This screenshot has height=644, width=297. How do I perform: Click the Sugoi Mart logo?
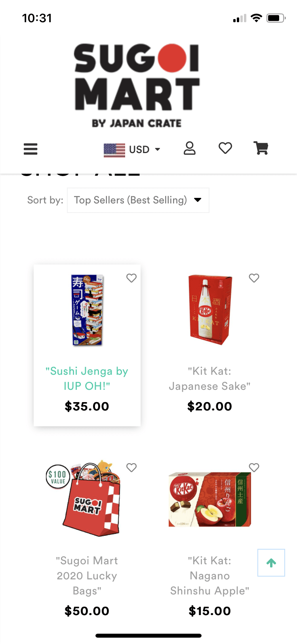tap(137, 85)
